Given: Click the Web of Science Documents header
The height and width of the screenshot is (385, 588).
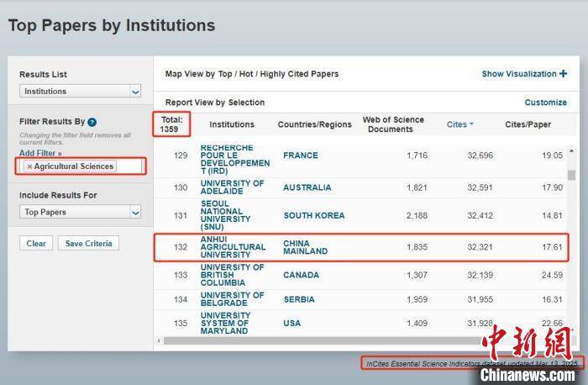Looking at the screenshot, I should (x=393, y=124).
